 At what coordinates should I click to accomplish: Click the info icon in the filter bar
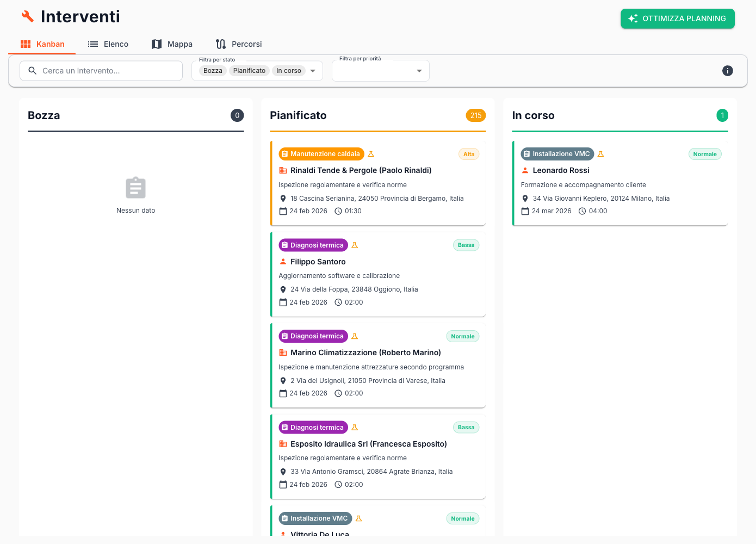pyautogui.click(x=727, y=71)
